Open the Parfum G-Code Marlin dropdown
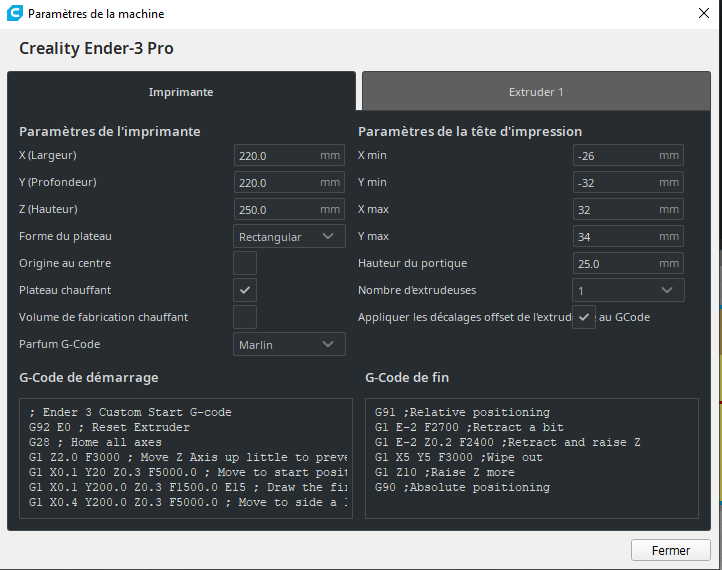722x570 pixels. (x=289, y=344)
